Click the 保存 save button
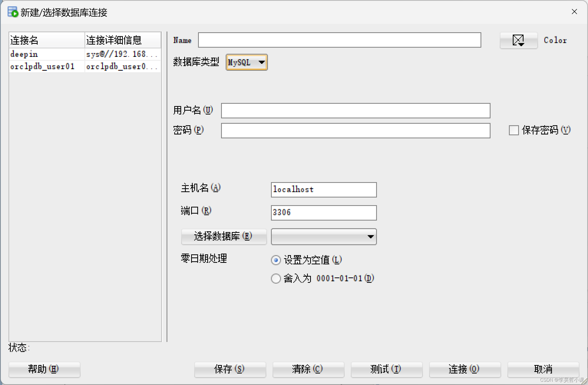Image resolution: width=588 pixels, height=385 pixels. pyautogui.click(x=230, y=369)
